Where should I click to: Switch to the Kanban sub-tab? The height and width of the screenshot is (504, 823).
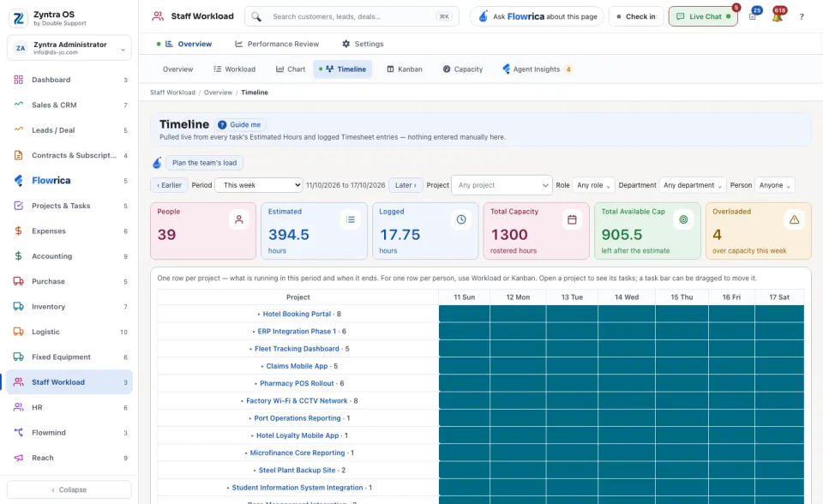[405, 69]
